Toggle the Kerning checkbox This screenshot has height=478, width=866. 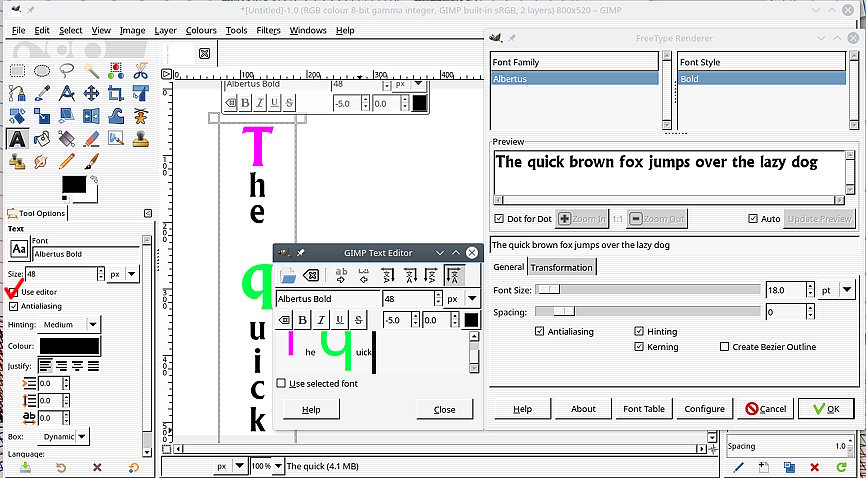coord(639,347)
